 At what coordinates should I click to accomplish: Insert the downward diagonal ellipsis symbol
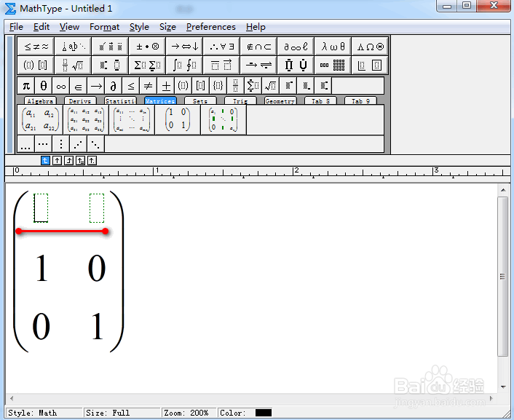[x=95, y=144]
